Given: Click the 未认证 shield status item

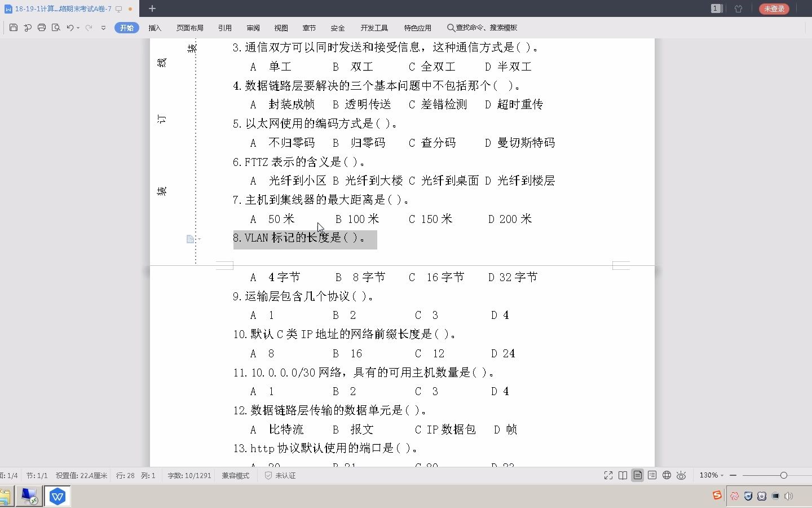Looking at the screenshot, I should (x=280, y=476).
